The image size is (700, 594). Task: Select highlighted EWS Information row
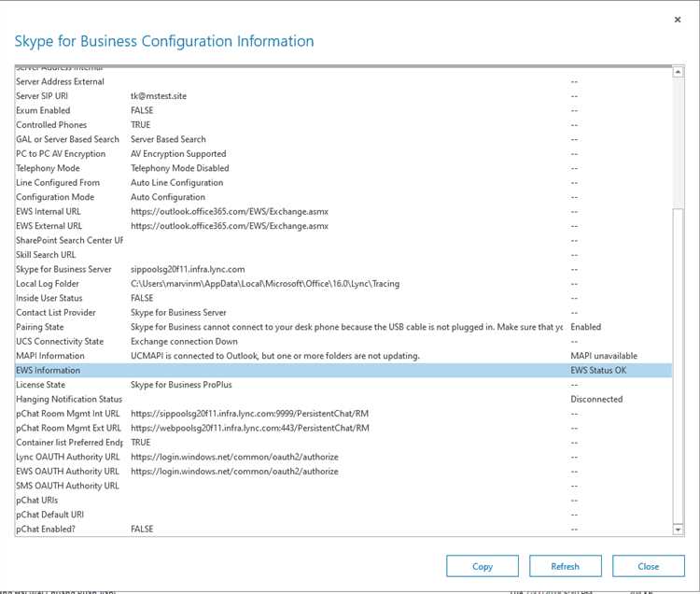[x=343, y=370]
